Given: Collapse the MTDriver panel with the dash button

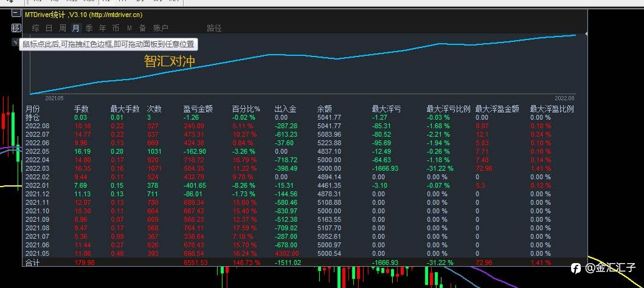Looking at the screenshot, I should tap(16, 13).
